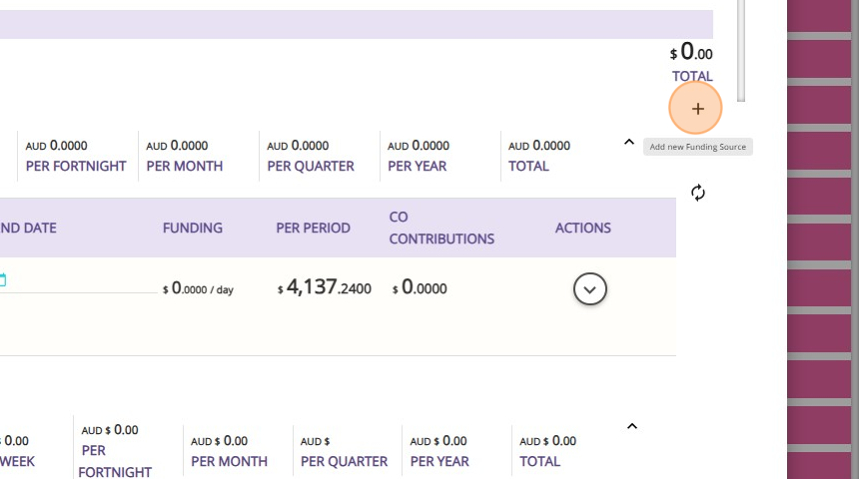Collapse the upper AUD summary row chevron
This screenshot has width=860, height=479.
[629, 143]
